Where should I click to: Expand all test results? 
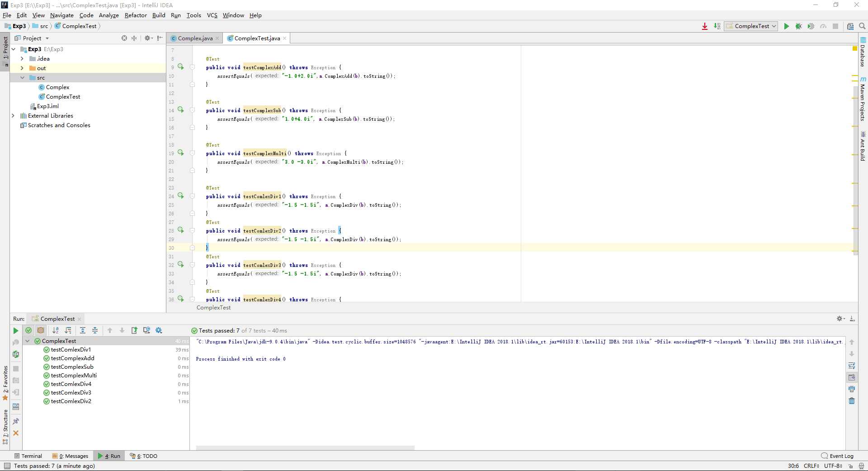click(83, 331)
